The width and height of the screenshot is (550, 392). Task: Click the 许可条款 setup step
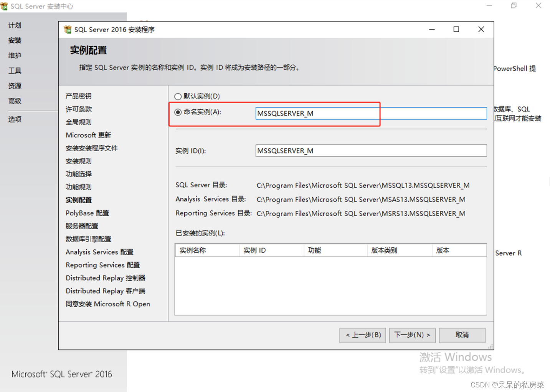[x=78, y=109]
